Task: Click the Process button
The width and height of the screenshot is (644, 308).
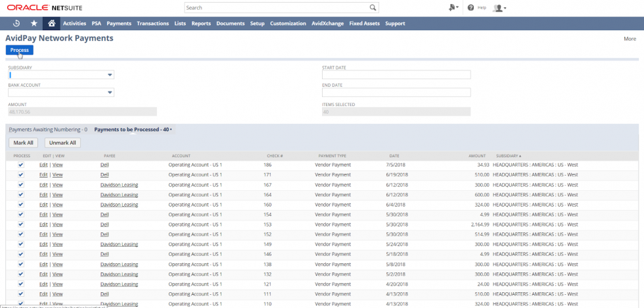Action: click(x=19, y=50)
